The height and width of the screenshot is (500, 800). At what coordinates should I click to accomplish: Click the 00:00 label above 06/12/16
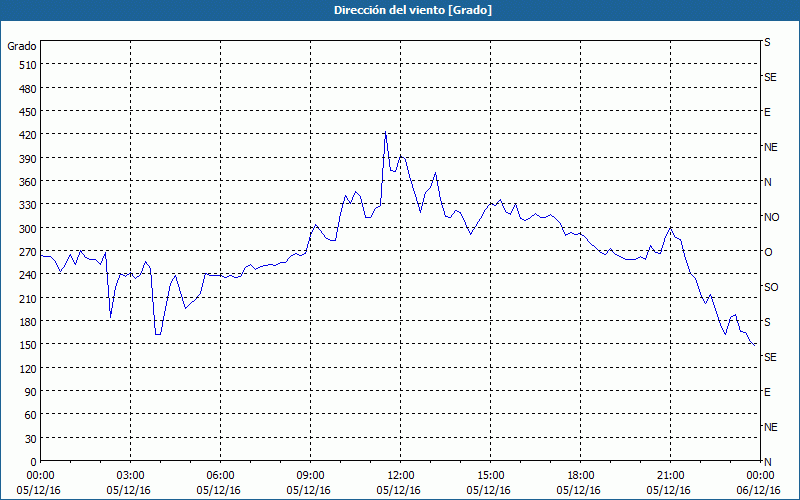pos(760,476)
